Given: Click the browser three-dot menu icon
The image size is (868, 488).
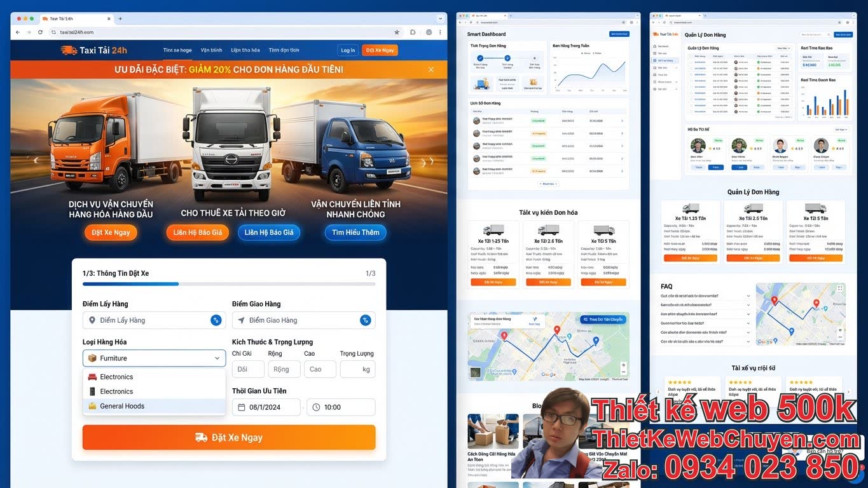Looking at the screenshot, I should (x=439, y=32).
